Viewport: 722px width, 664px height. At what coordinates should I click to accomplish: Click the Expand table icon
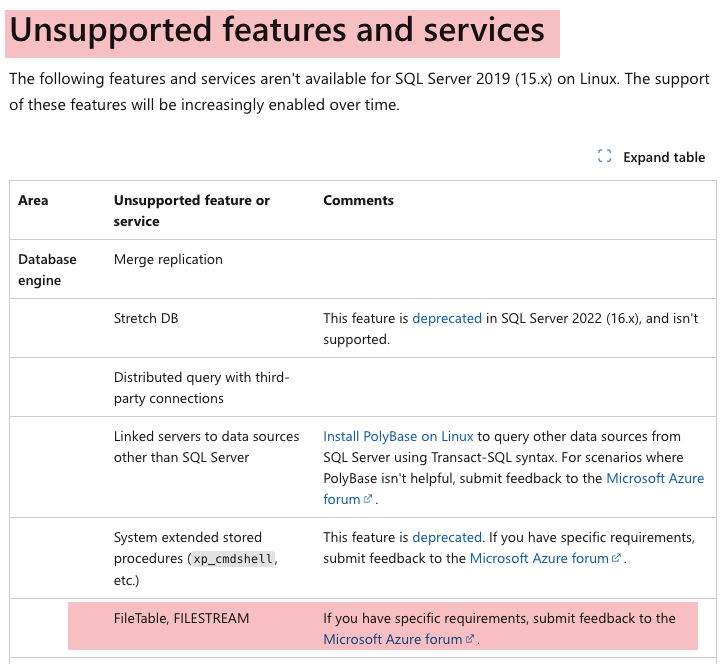(604, 156)
